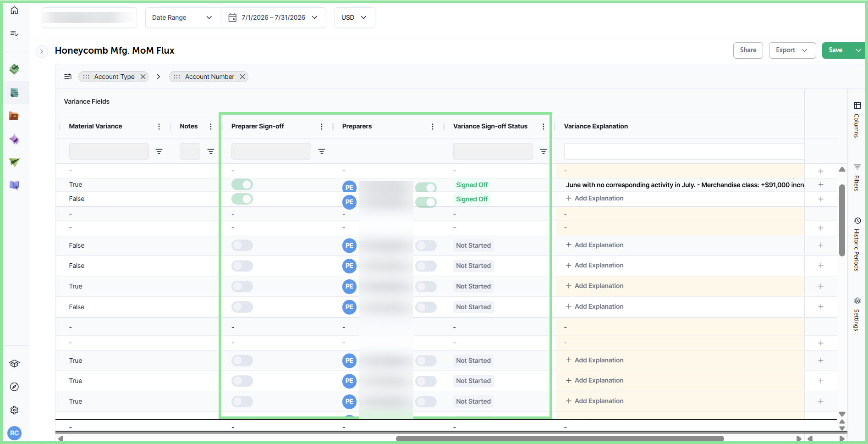
Task: Open the purple sparkle sidebar icon
Action: pos(14,139)
